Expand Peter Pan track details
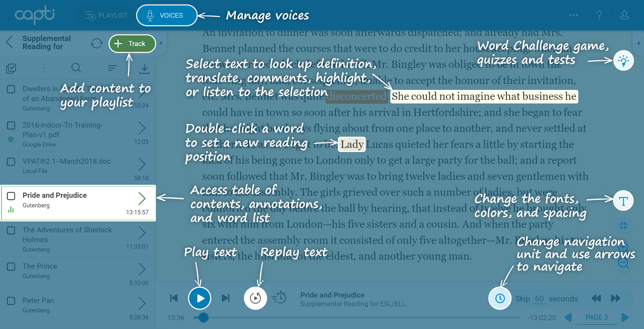Screen dimensions: 644x329 (142, 304)
